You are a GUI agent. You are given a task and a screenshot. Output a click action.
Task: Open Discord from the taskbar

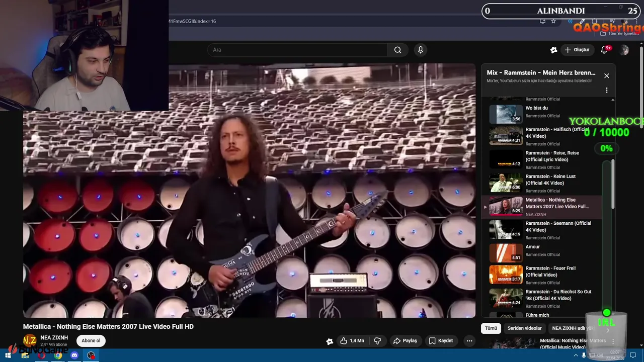74,355
